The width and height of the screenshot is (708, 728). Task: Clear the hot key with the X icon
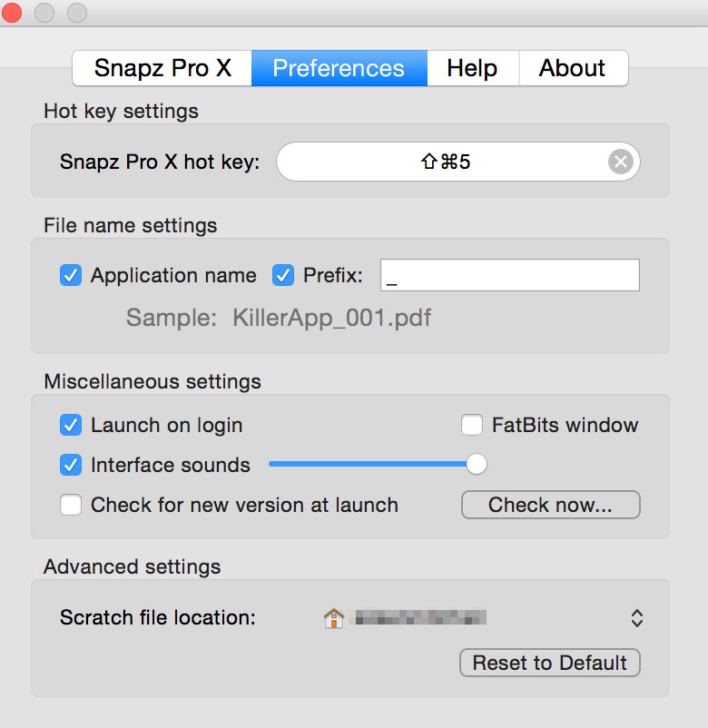coord(621,162)
